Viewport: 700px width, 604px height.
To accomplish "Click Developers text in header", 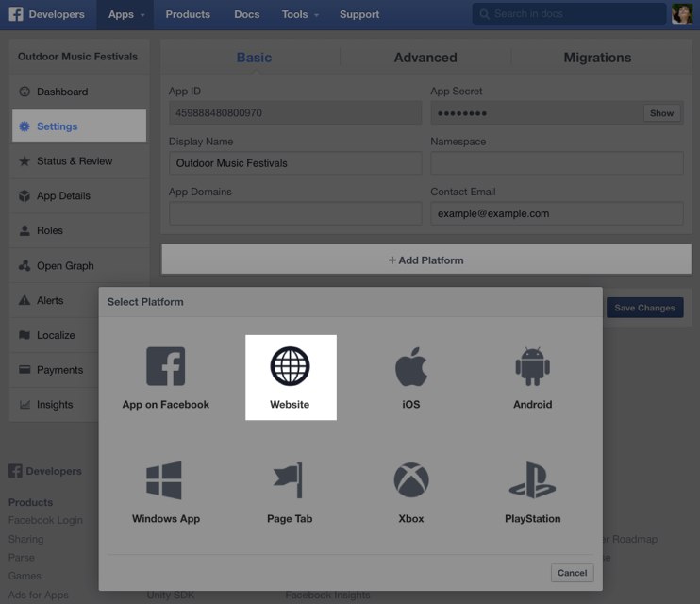I will (57, 15).
